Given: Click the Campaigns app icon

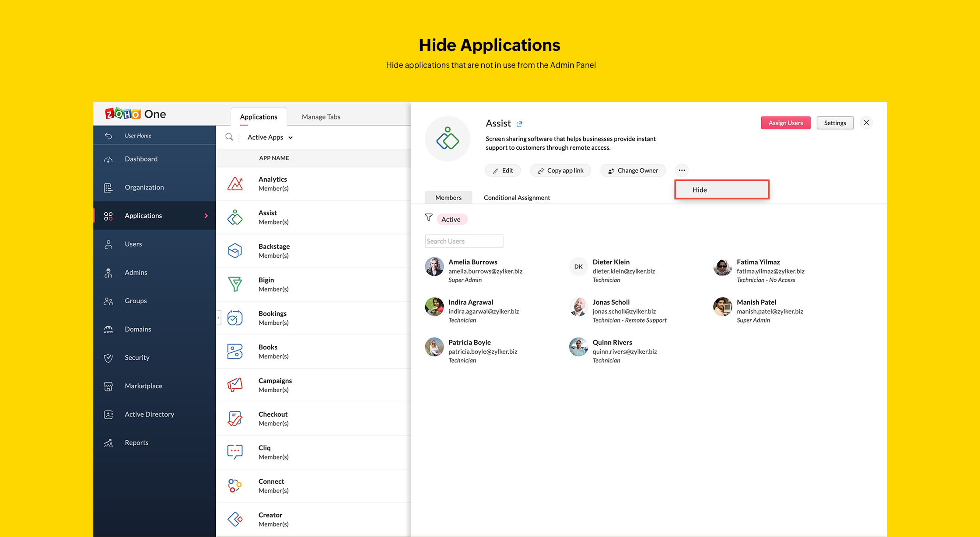Looking at the screenshot, I should tap(236, 385).
